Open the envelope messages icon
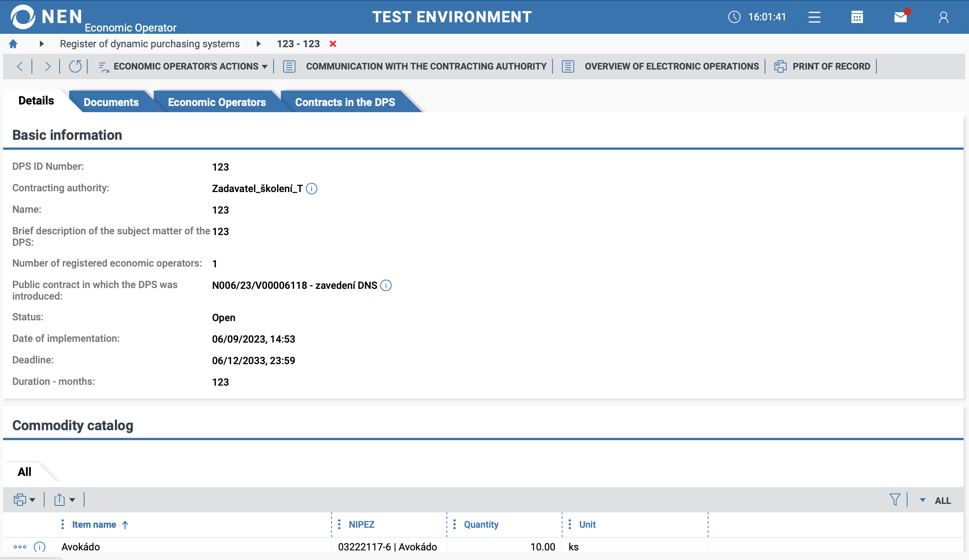Screen dimensions: 969x560 900,17
